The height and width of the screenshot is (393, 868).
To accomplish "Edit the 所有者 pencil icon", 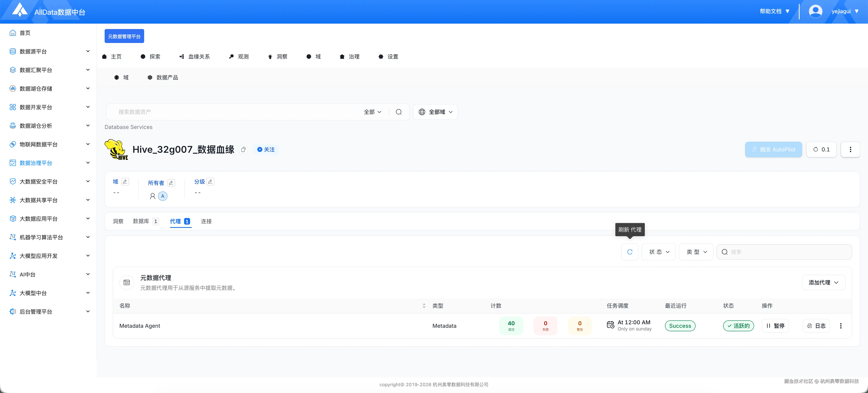I will 171,183.
